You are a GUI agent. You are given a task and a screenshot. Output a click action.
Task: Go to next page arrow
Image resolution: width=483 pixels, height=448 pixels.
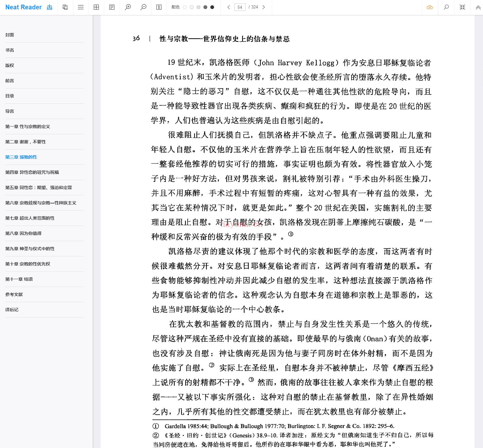point(264,7)
